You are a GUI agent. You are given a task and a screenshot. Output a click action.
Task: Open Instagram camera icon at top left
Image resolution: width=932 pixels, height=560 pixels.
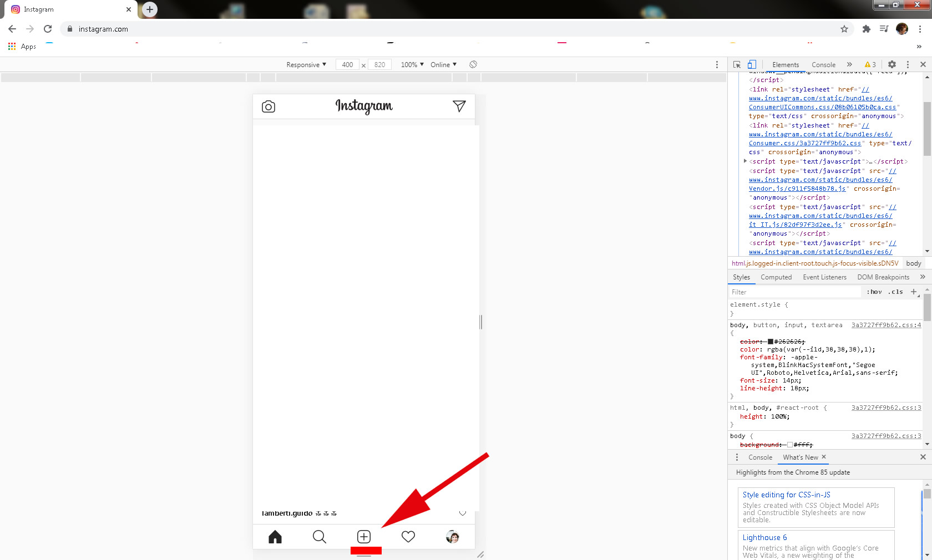click(269, 106)
